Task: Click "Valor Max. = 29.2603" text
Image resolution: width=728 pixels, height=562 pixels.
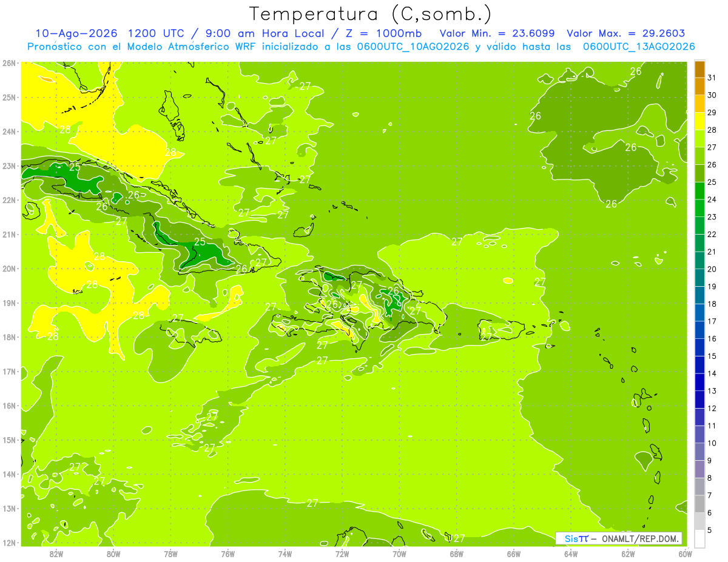Action: click(626, 33)
